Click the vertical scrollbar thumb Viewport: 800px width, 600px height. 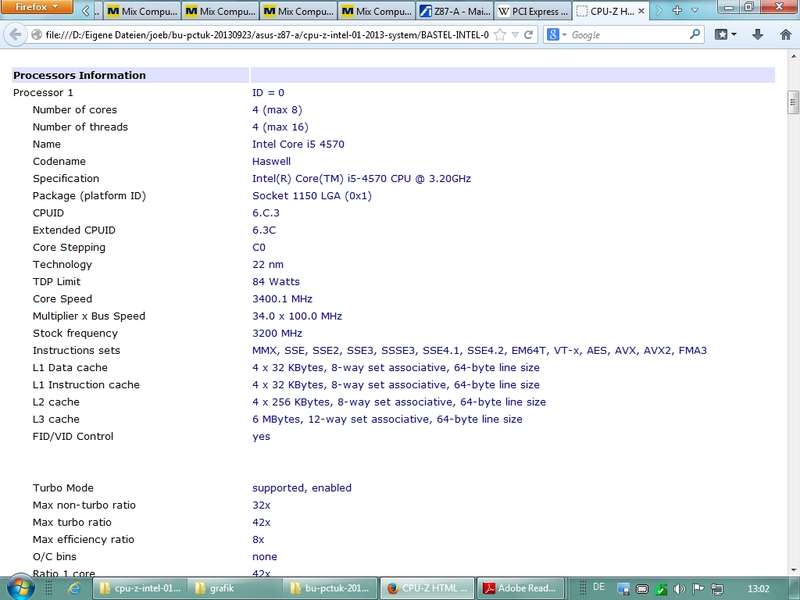(x=793, y=103)
